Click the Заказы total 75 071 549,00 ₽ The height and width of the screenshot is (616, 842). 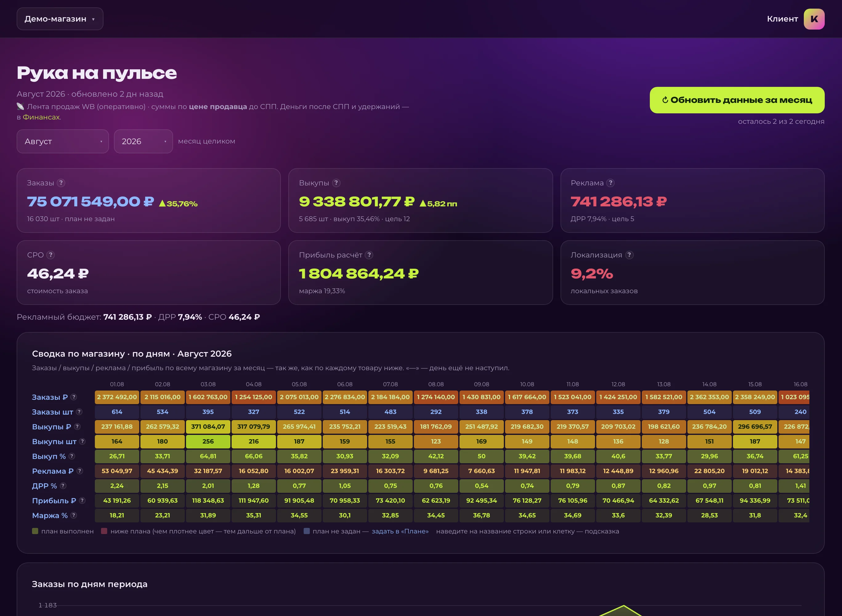pyautogui.click(x=90, y=202)
